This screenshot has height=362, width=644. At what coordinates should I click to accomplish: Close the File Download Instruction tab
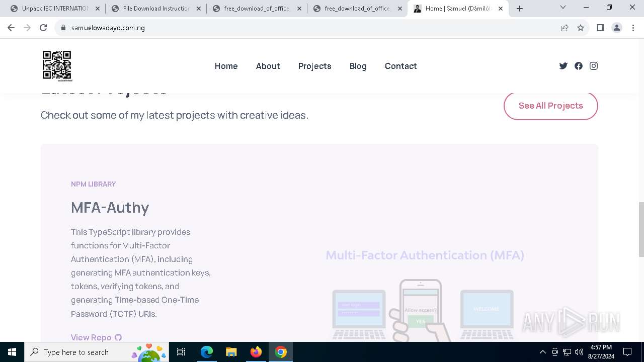click(x=199, y=9)
